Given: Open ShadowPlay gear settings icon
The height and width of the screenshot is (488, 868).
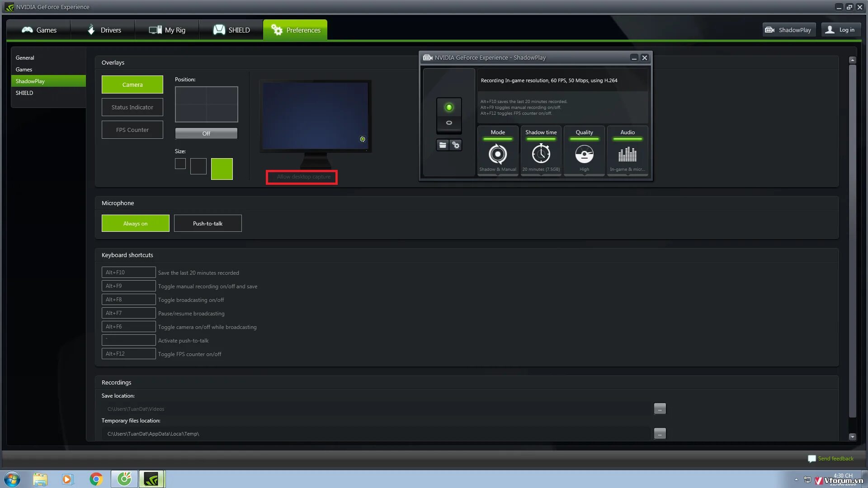Looking at the screenshot, I should pos(456,145).
